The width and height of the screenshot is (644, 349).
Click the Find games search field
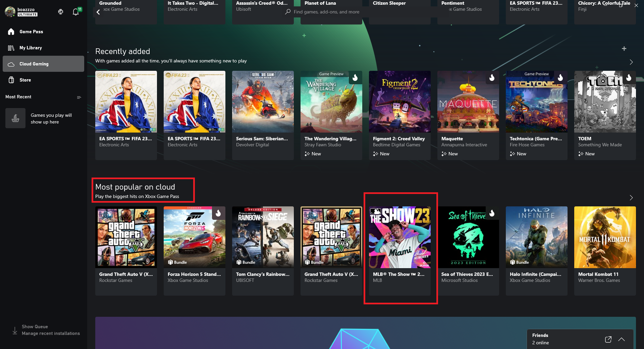tap(326, 12)
